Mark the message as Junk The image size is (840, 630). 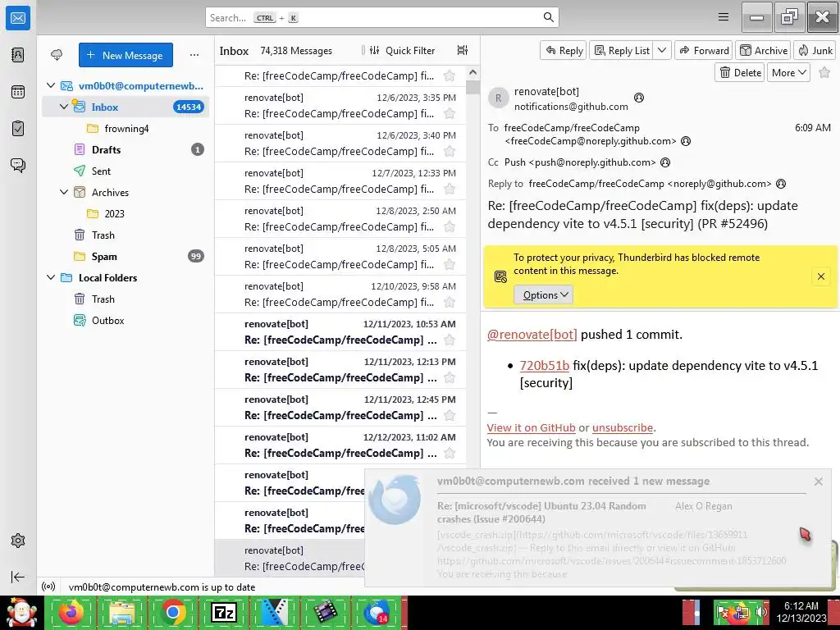(x=815, y=50)
